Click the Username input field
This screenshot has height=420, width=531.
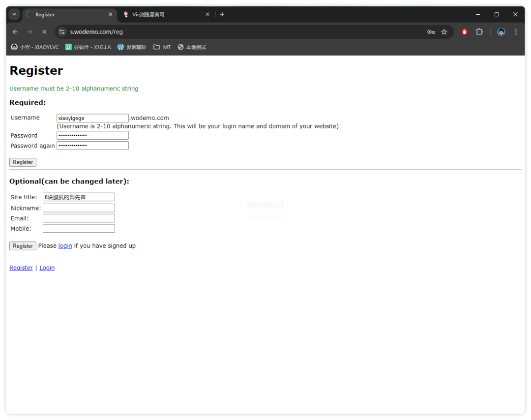[92, 118]
